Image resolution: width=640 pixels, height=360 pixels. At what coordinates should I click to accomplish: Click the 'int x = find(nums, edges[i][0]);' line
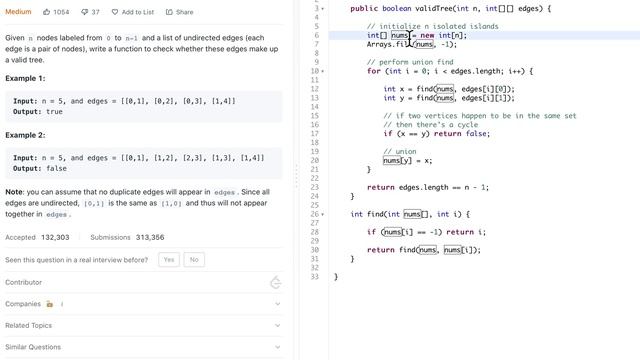pos(449,89)
